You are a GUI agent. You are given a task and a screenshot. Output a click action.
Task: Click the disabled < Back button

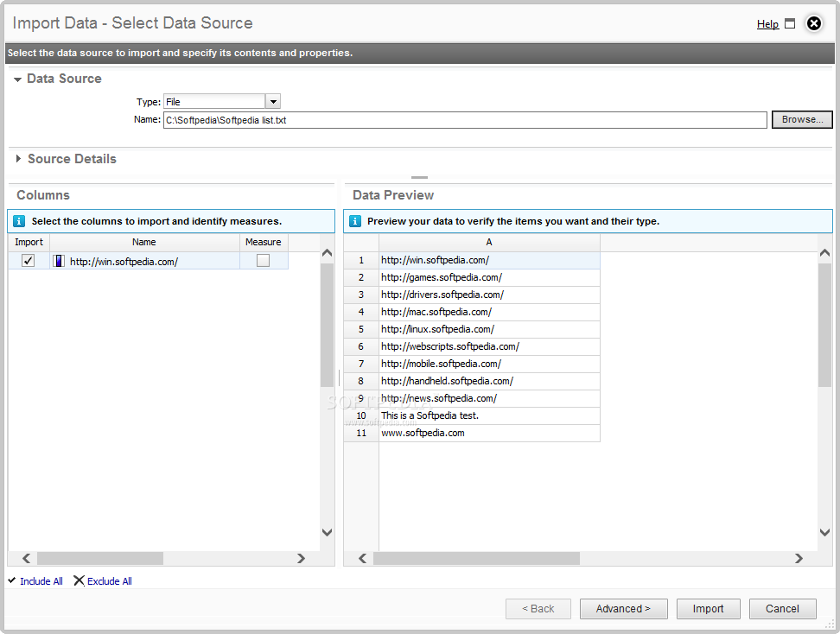[x=538, y=609]
